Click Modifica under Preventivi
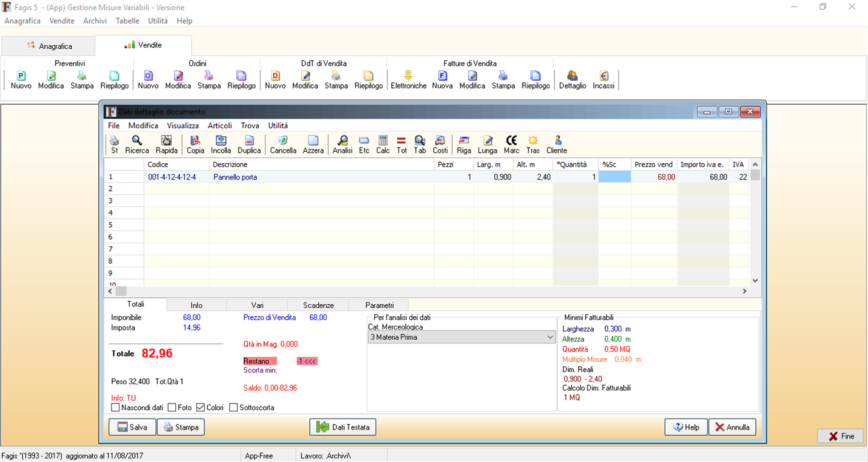The image size is (868, 462). 51,80
